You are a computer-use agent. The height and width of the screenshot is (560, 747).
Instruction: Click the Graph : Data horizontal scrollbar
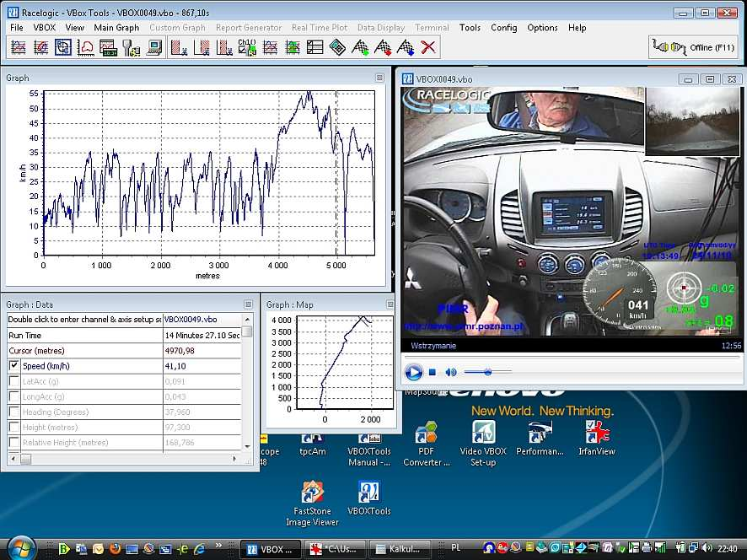pyautogui.click(x=123, y=459)
